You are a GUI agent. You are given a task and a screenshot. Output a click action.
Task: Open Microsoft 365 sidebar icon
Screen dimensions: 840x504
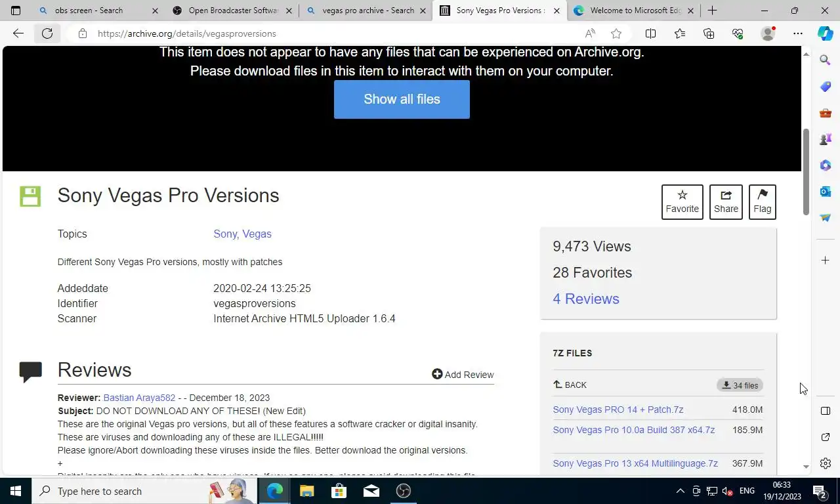pyautogui.click(x=826, y=165)
